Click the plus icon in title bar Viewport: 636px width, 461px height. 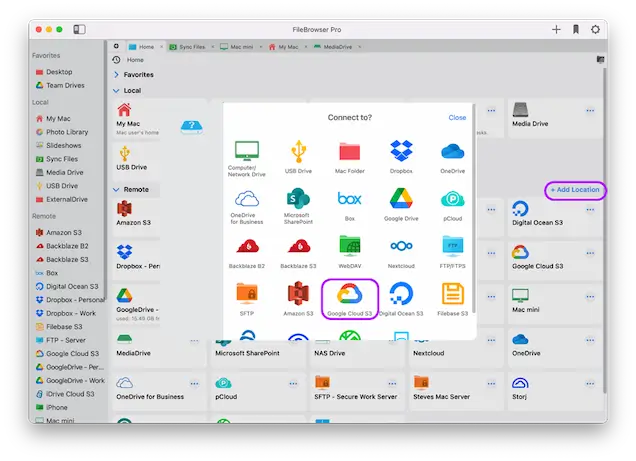[556, 29]
